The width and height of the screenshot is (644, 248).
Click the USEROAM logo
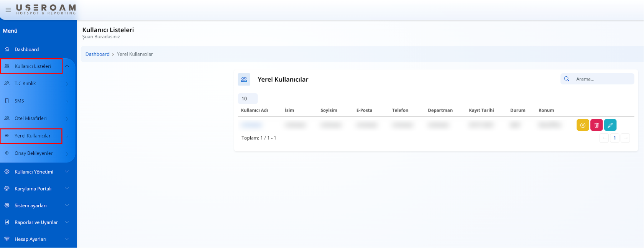46,10
